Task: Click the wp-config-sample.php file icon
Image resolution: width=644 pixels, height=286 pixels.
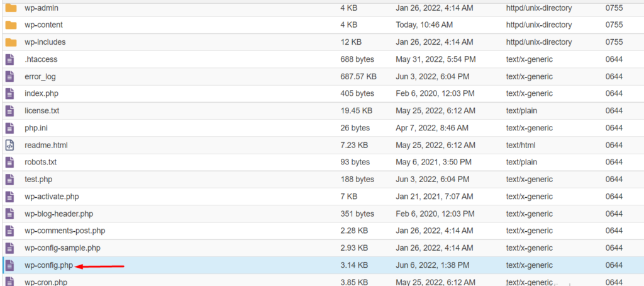Action: coord(9,248)
